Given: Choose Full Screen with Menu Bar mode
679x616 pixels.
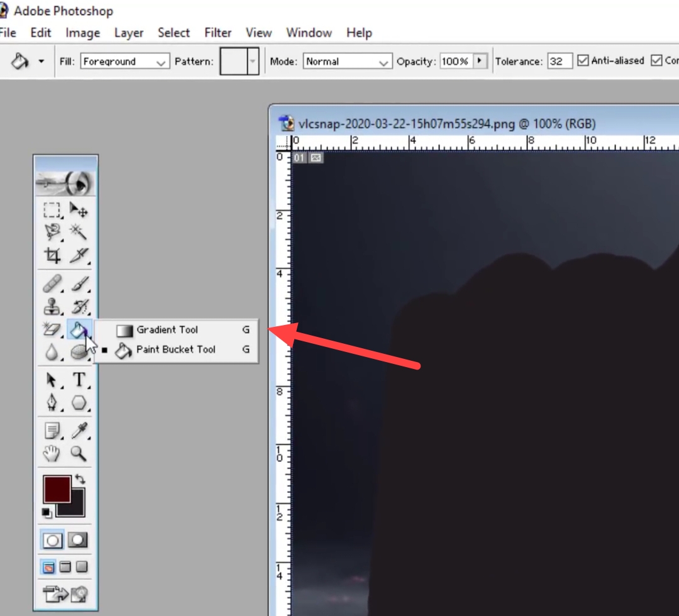Looking at the screenshot, I should [x=65, y=566].
